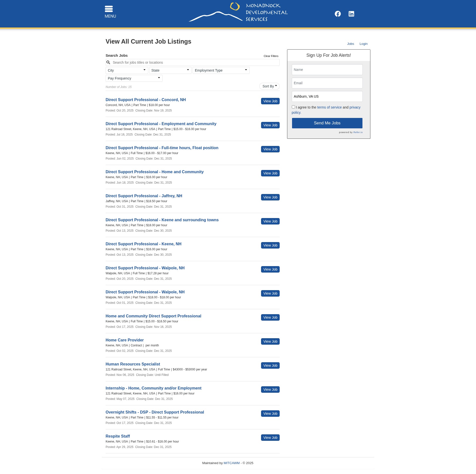This screenshot has height=474, width=476.
Task: Open the Login nav link
Action: pyautogui.click(x=363, y=44)
